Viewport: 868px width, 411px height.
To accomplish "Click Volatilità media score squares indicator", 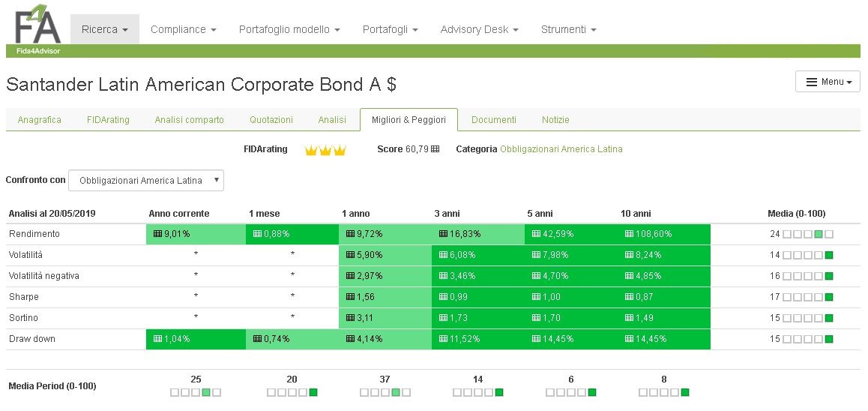I will [x=808, y=255].
